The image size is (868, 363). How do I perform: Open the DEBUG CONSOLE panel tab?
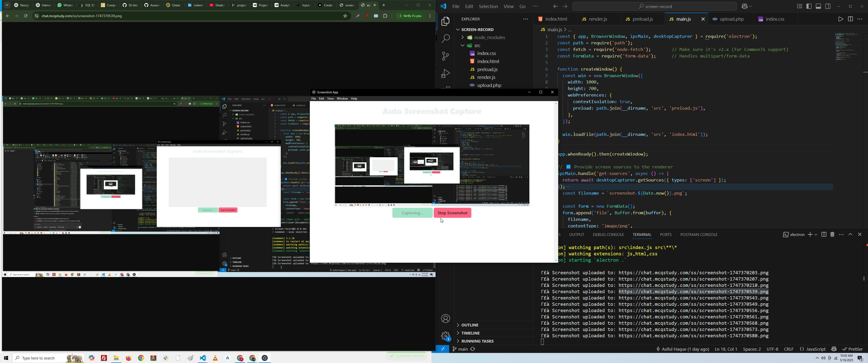(x=608, y=235)
